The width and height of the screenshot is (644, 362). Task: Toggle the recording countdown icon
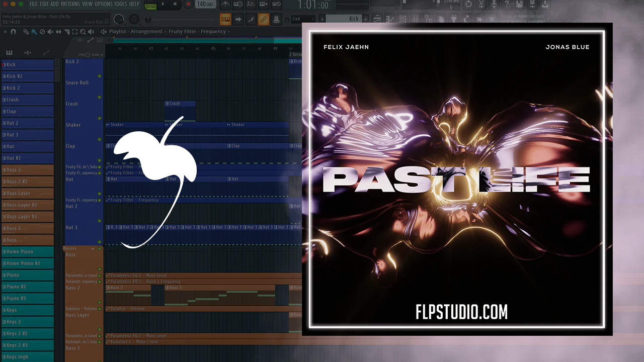coord(251,5)
